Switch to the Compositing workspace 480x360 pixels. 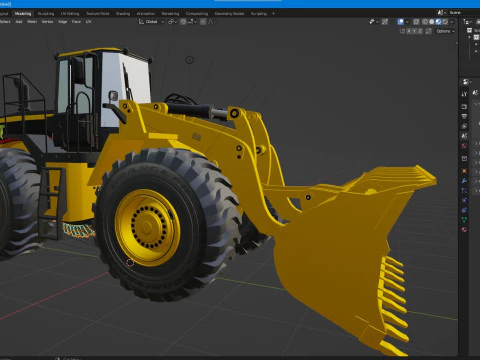click(x=197, y=14)
